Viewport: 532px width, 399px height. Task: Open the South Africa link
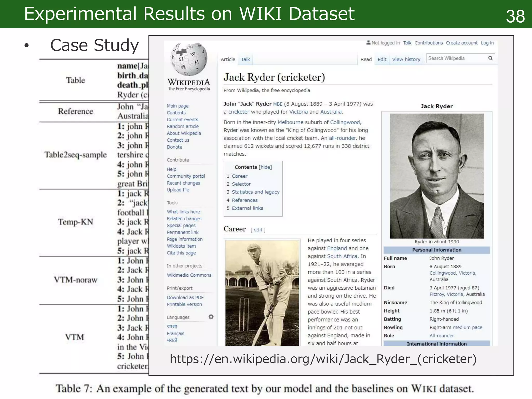342,256
